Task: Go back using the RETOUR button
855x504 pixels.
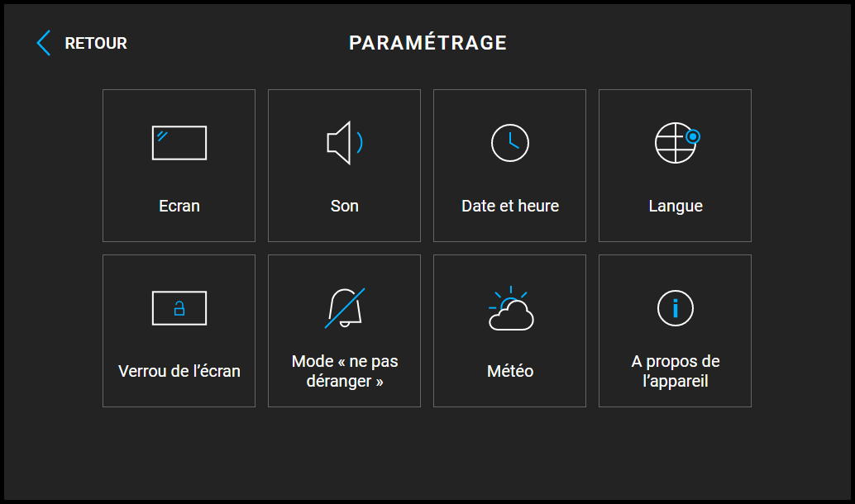Action: [82, 43]
